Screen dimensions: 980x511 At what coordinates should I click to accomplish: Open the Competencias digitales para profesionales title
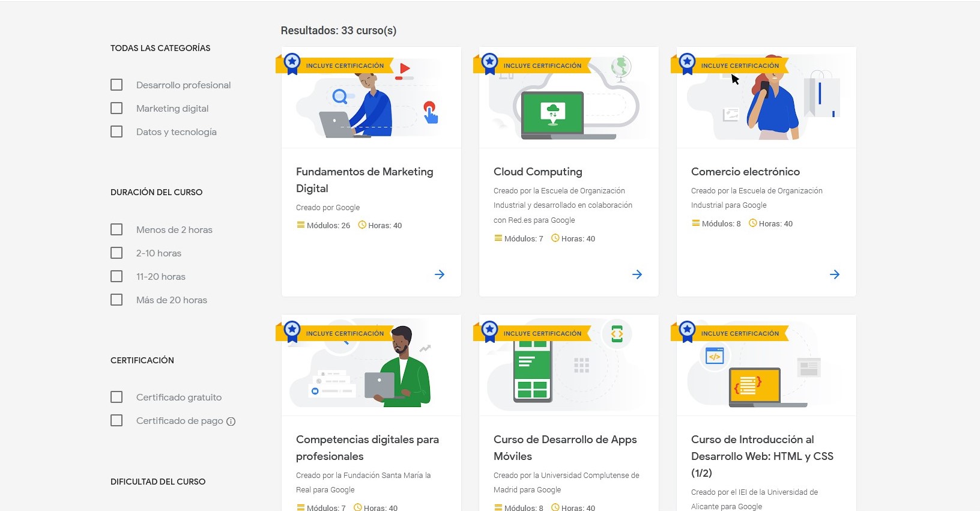click(x=367, y=448)
